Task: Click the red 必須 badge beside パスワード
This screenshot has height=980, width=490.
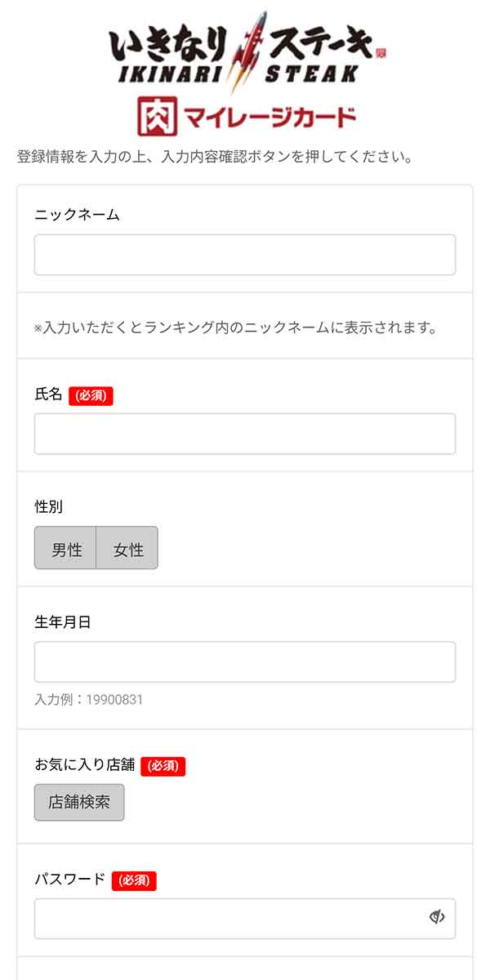Action: pos(134,880)
